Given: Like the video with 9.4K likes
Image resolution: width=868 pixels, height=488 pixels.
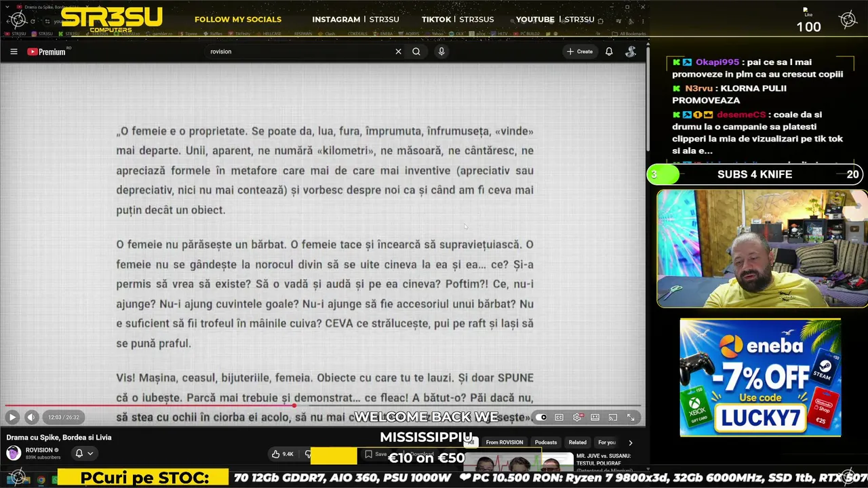Looking at the screenshot, I should click(x=284, y=454).
